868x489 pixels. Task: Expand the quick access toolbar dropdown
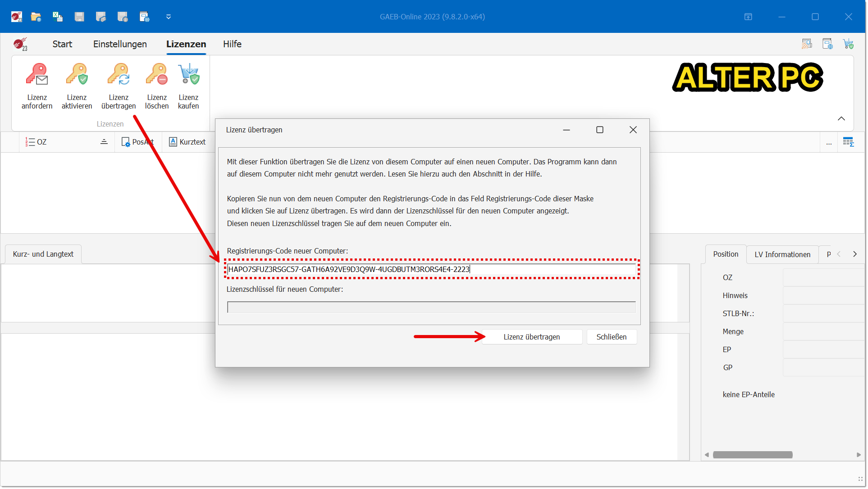[x=169, y=17]
